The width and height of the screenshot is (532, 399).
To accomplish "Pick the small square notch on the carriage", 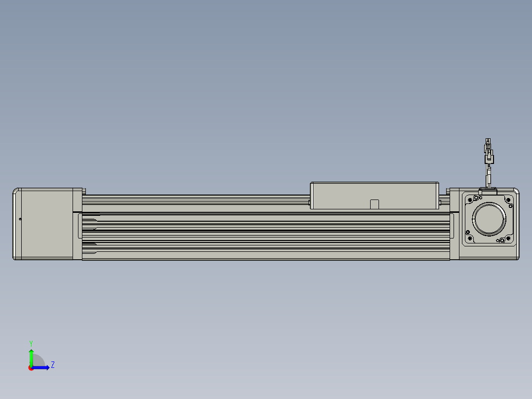I will point(374,204).
